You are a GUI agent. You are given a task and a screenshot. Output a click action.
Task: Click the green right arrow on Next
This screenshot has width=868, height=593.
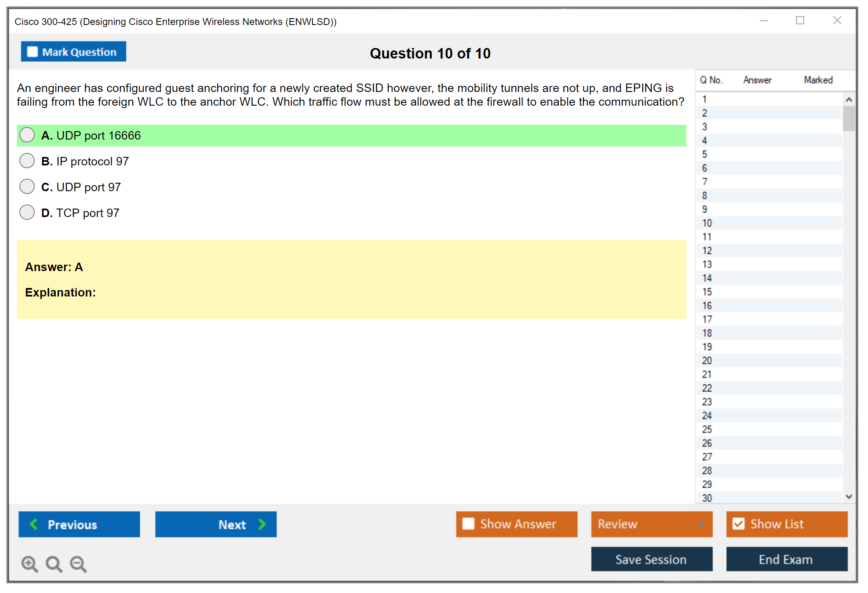click(262, 524)
